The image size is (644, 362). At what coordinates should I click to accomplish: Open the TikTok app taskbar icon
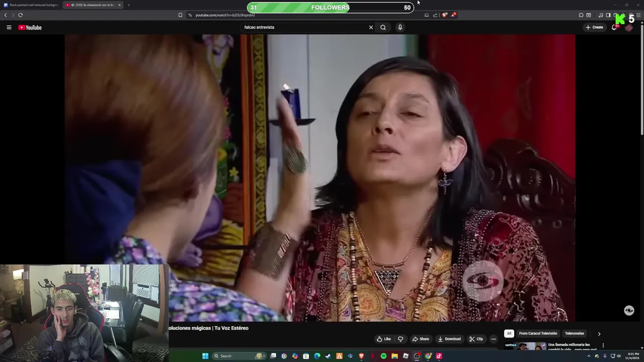point(439,356)
